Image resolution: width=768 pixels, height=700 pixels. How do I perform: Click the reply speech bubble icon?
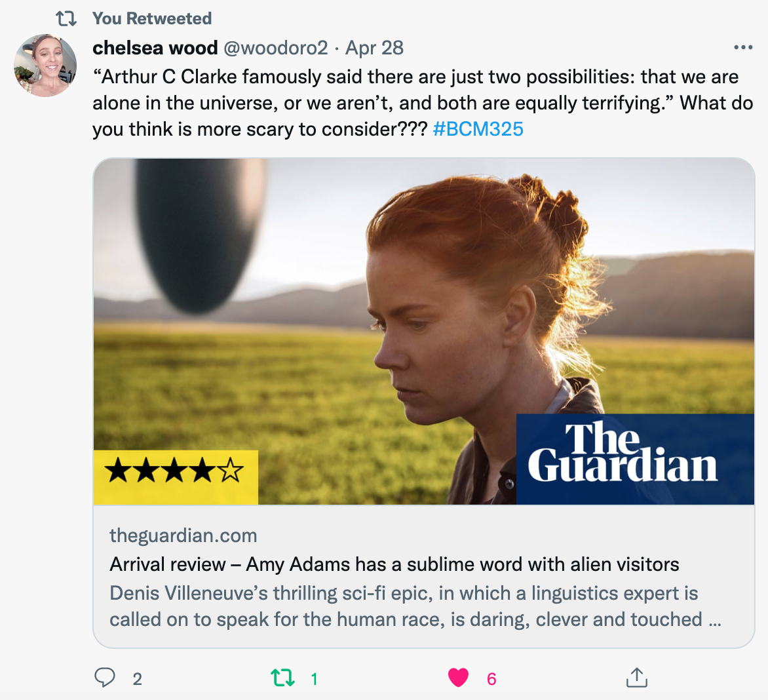[x=105, y=678]
